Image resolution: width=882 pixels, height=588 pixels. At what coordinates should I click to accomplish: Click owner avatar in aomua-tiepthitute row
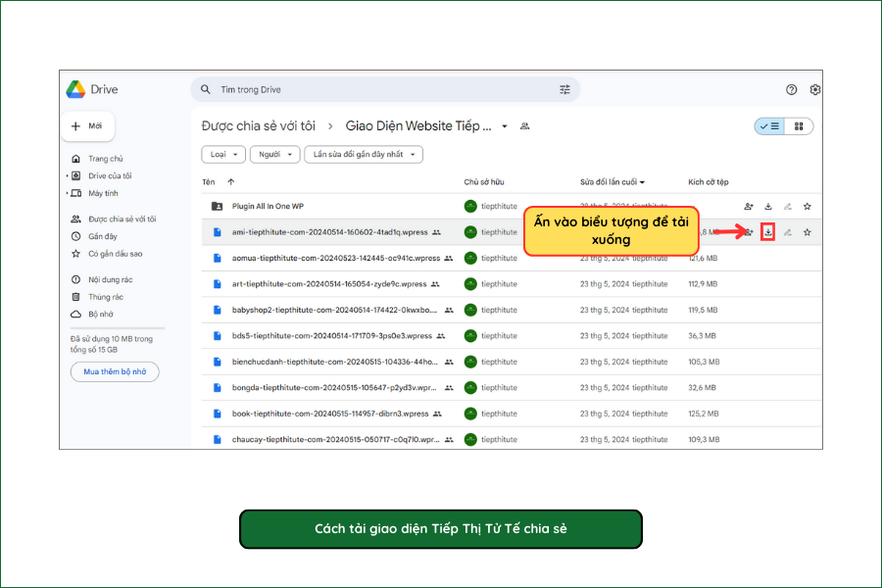pos(470,259)
